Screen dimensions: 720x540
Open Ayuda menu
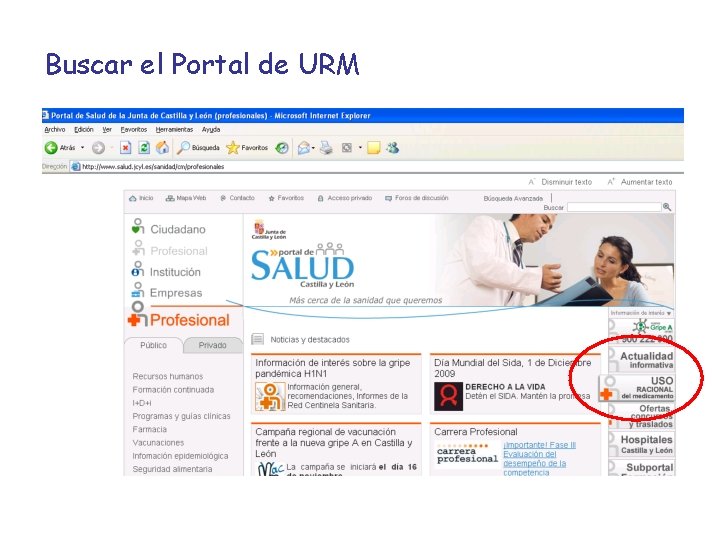tap(211, 129)
